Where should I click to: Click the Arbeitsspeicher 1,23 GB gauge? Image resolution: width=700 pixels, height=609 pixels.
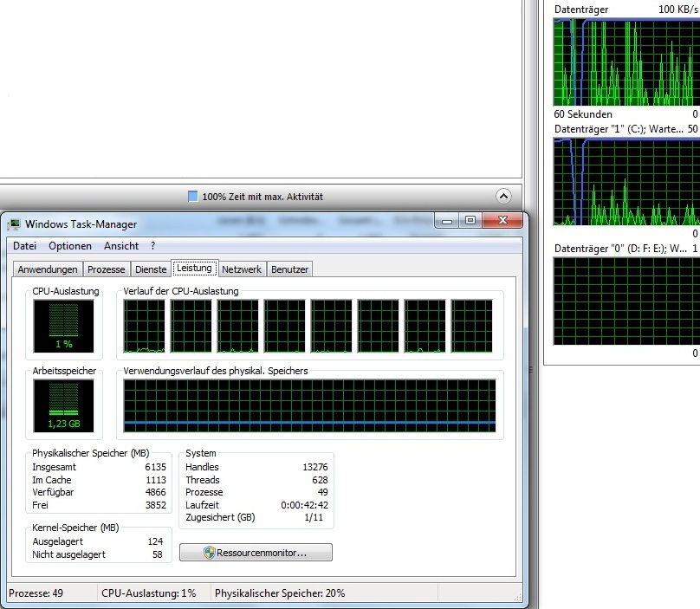[x=63, y=405]
